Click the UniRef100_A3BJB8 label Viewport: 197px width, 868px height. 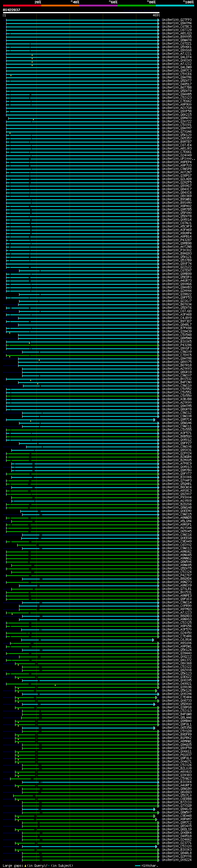tap(177, 399)
